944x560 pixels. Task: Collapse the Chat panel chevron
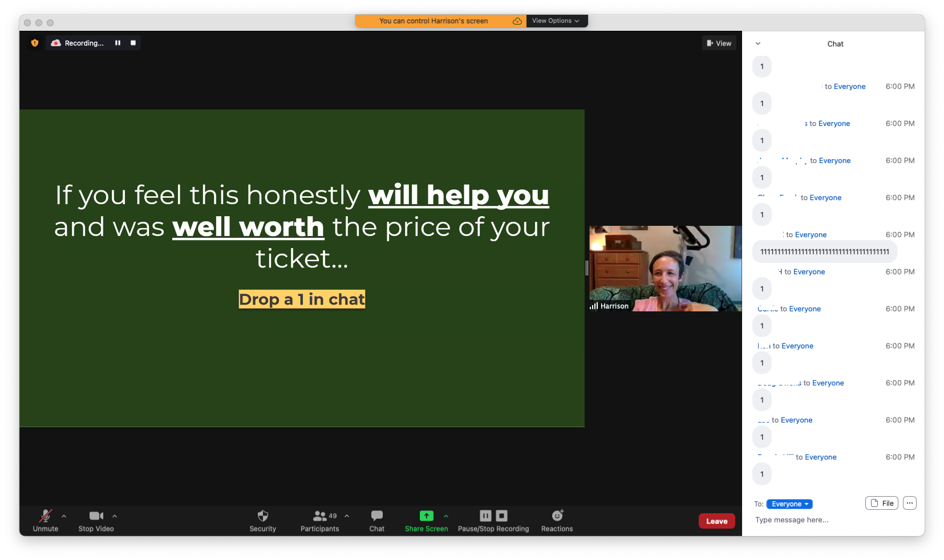(x=758, y=44)
